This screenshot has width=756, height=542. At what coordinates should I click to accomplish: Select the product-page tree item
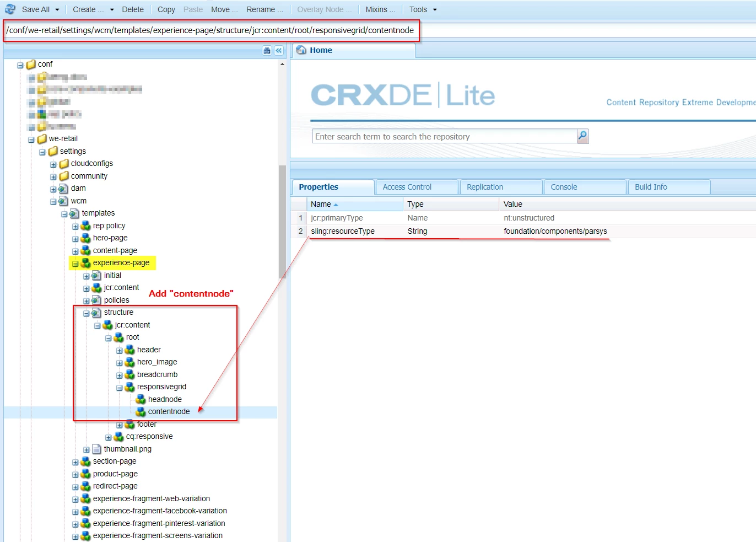click(x=115, y=474)
